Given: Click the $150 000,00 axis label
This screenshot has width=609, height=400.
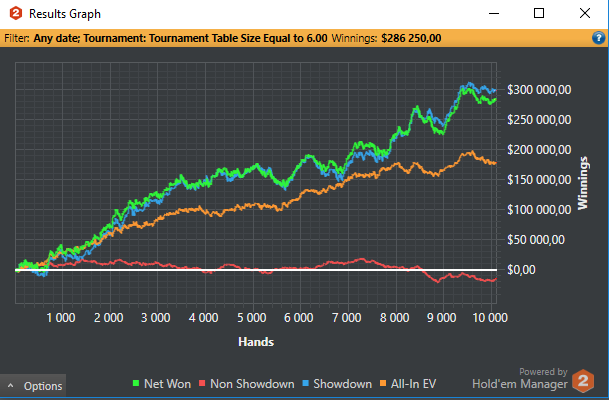Looking at the screenshot, I should [539, 180].
